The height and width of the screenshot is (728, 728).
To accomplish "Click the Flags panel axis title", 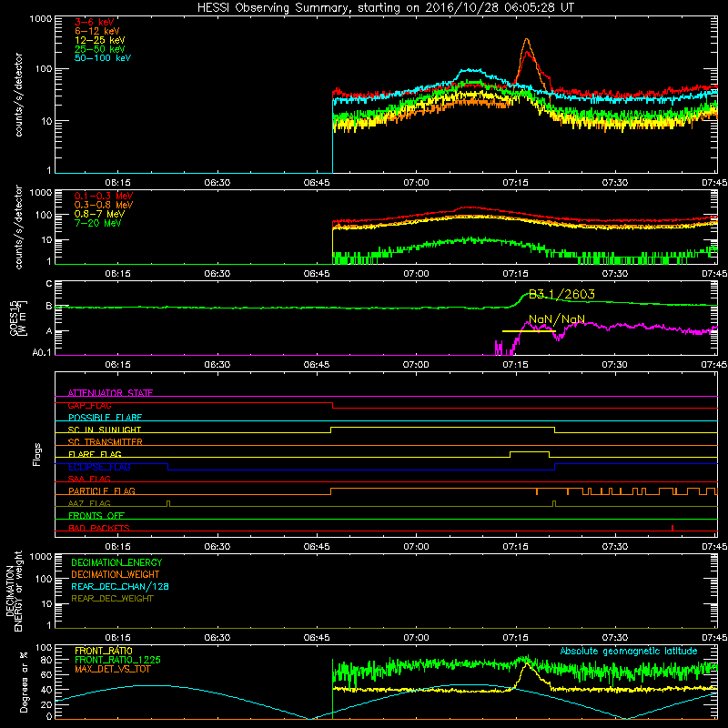I will coord(37,455).
